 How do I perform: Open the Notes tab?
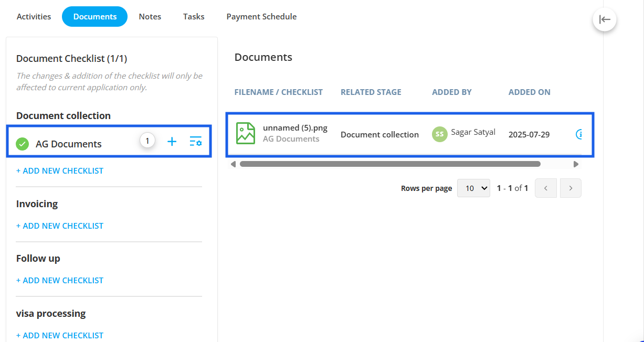click(x=150, y=17)
